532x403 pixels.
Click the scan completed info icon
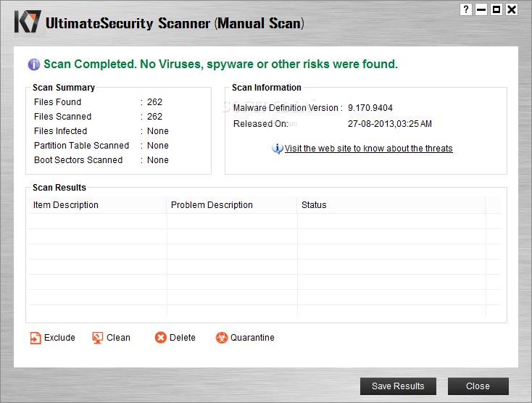[34, 65]
